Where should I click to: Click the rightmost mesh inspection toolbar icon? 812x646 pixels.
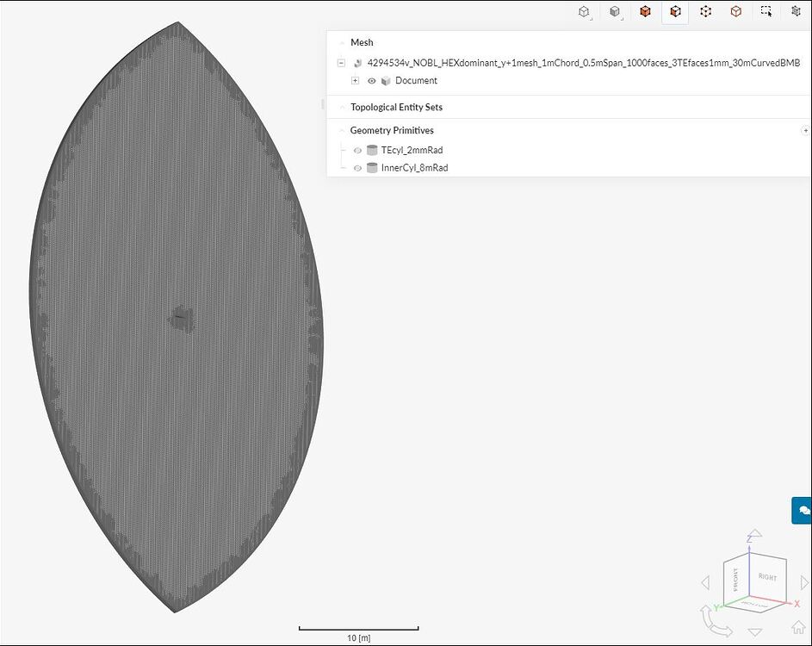pyautogui.click(x=797, y=11)
